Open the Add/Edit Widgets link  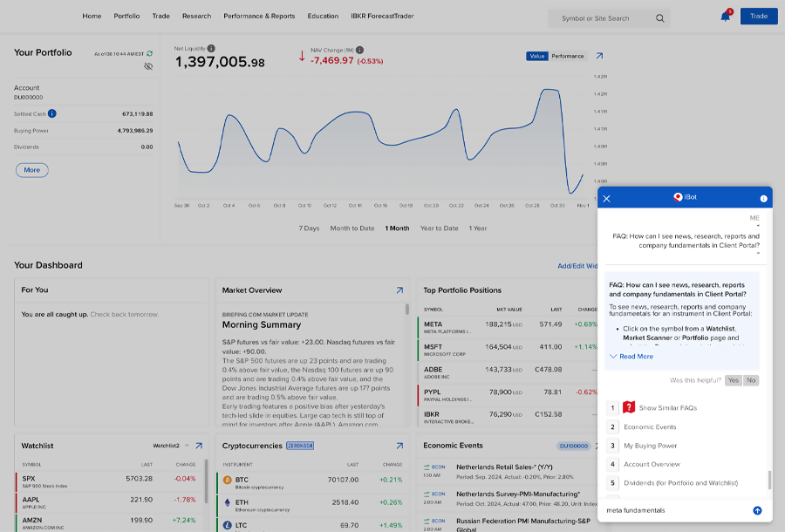(x=578, y=265)
